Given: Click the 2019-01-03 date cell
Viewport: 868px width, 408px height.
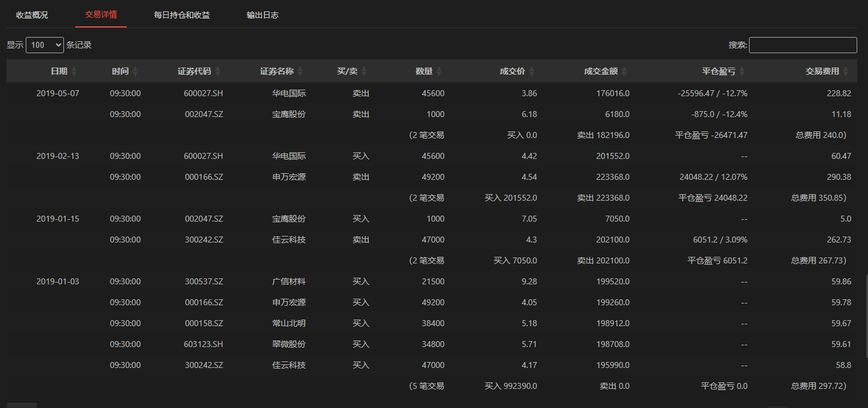Looking at the screenshot, I should pos(57,281).
